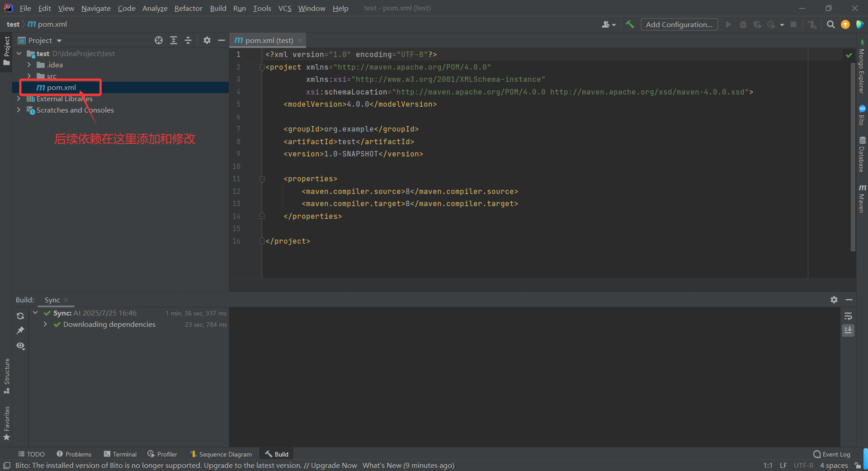
Task: Click the user account icon in toolbar
Action: pyautogui.click(x=609, y=24)
